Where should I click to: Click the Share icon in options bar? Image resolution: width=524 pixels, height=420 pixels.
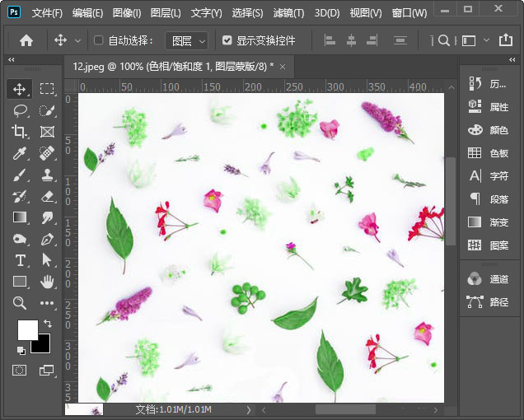pyautogui.click(x=506, y=40)
